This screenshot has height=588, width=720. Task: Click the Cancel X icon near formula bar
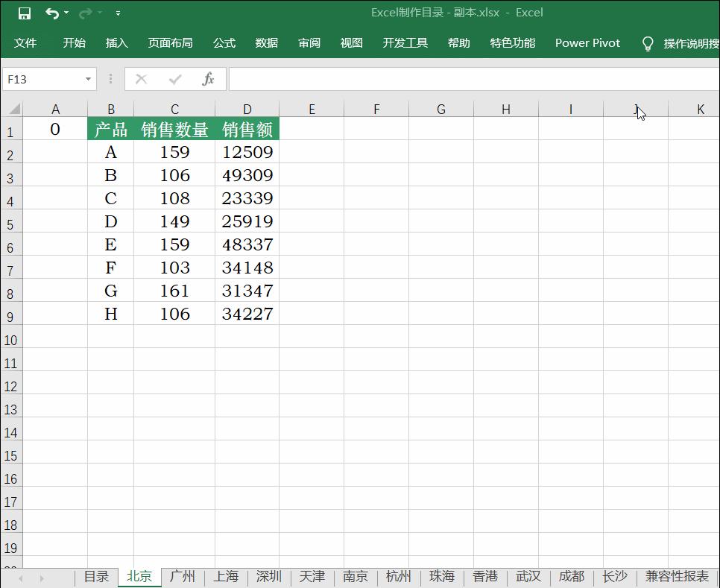point(141,78)
